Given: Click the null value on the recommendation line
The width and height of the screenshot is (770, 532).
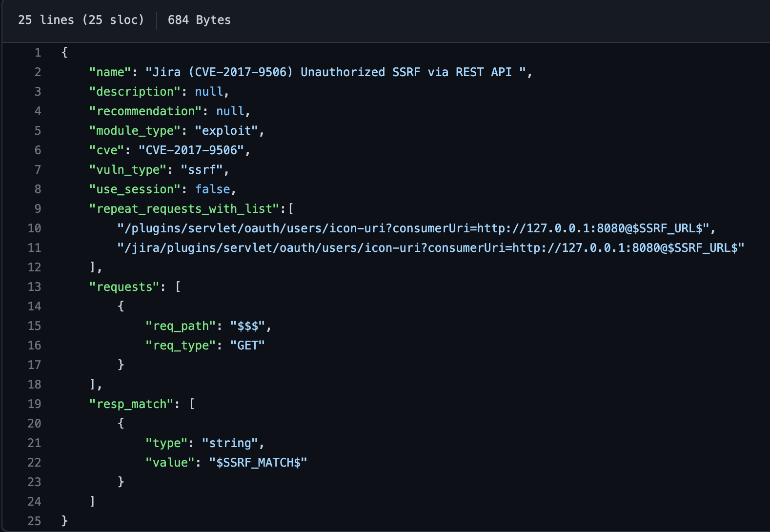Looking at the screenshot, I should pyautogui.click(x=230, y=111).
